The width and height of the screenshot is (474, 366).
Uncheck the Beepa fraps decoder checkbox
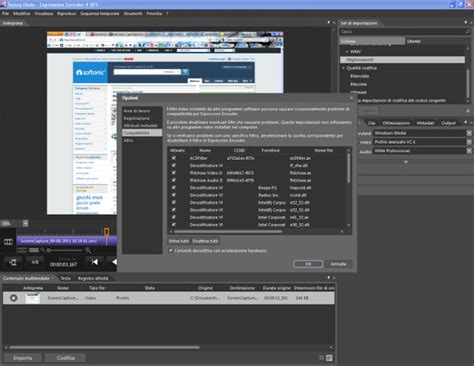[x=174, y=187]
